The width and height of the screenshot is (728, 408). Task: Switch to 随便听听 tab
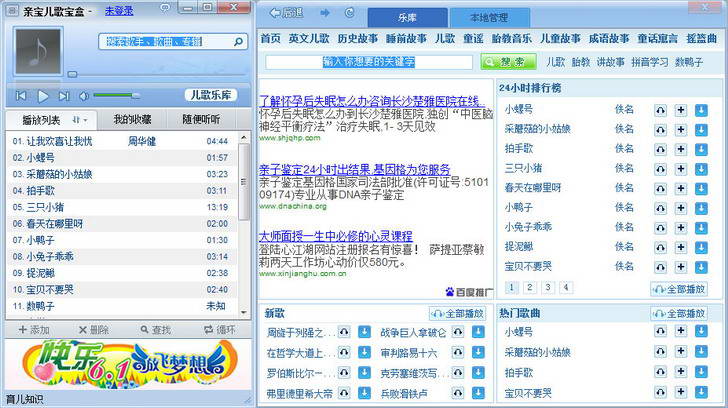pos(201,119)
